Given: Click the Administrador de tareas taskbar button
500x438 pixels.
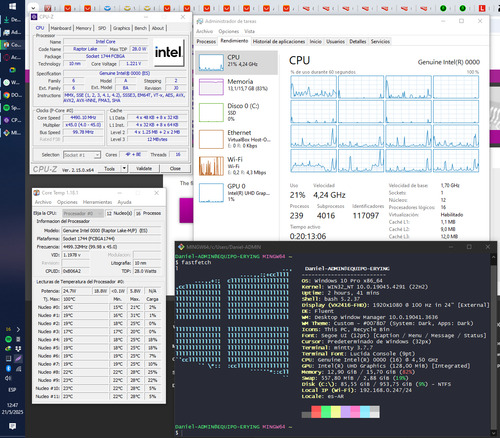Looking at the screenshot, I should pyautogui.click(x=12, y=32).
